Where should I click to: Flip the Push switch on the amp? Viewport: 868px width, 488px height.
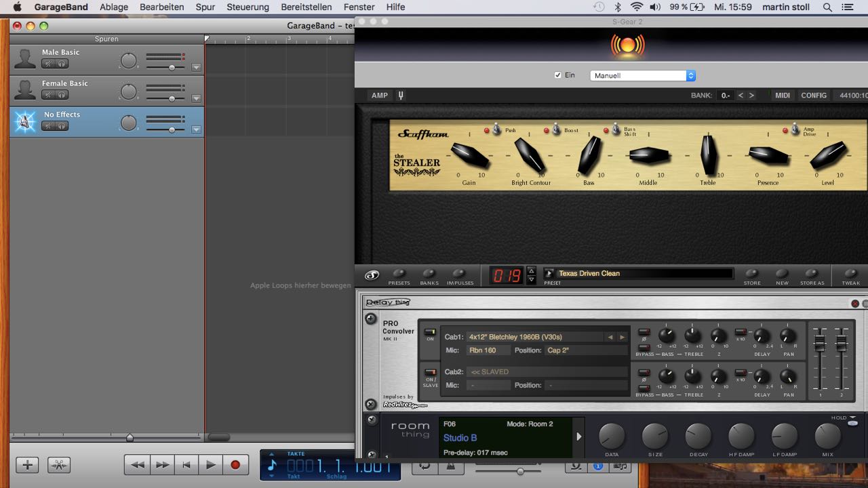pos(496,128)
